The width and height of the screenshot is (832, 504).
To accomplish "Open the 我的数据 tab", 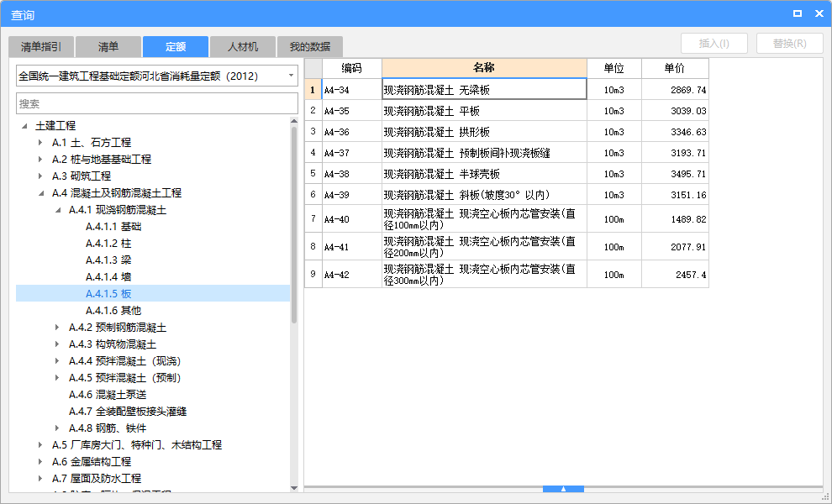I will coord(310,47).
